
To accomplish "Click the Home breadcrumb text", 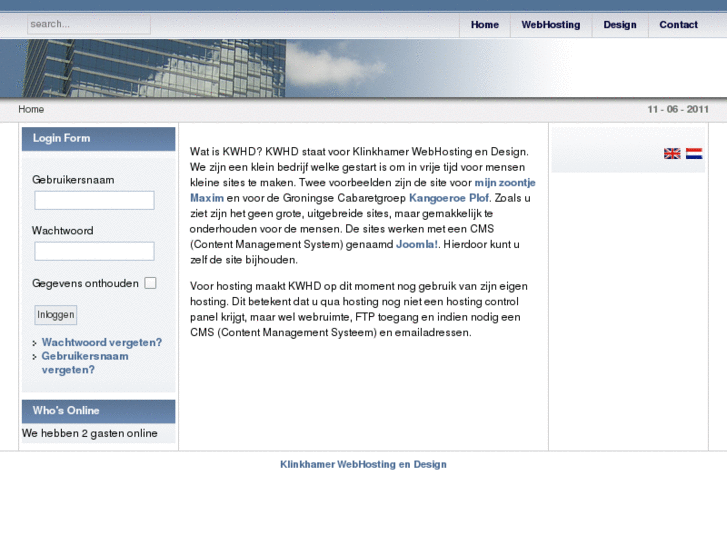I will tap(31, 109).
